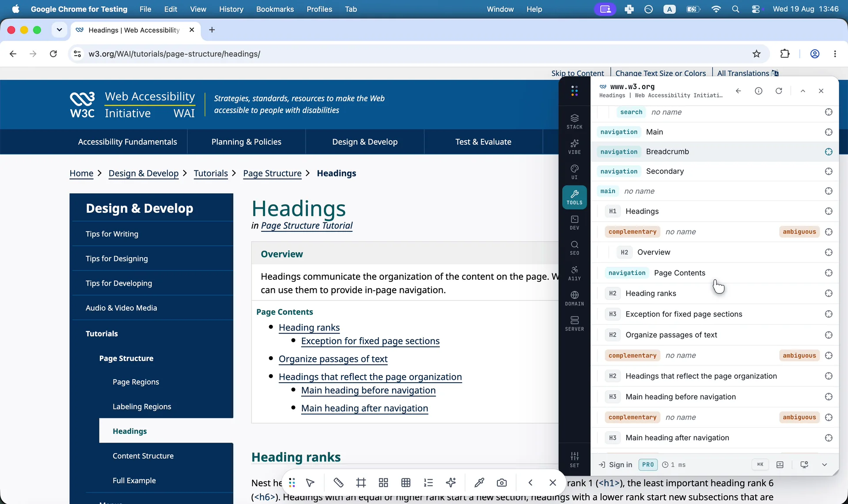This screenshot has width=848, height=504.
Task: Open the DEV section in the sidebar
Action: (x=574, y=222)
